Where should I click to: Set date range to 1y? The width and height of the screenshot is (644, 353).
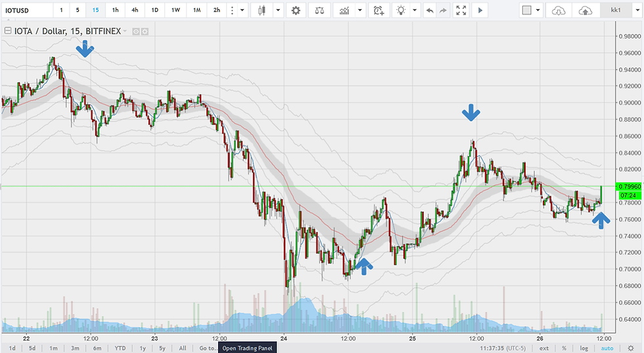tap(143, 348)
